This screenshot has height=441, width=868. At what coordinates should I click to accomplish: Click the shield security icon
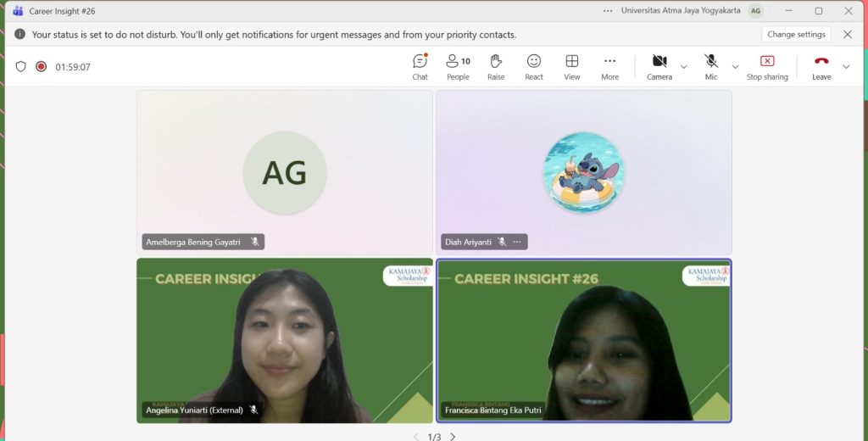[21, 67]
